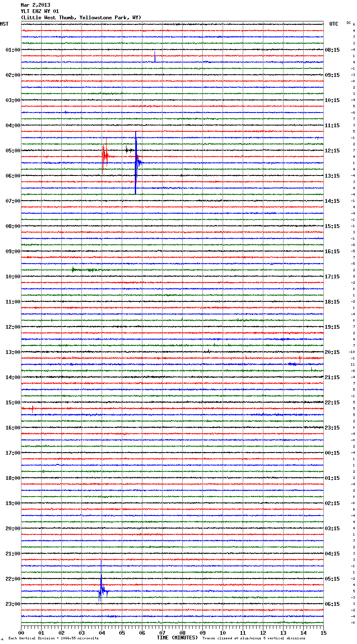Viewport: 357px width, 644px height.
Task: Click the '(Little West Thumb, Yellowstone Park, WY)' title
Action: pos(81,18)
